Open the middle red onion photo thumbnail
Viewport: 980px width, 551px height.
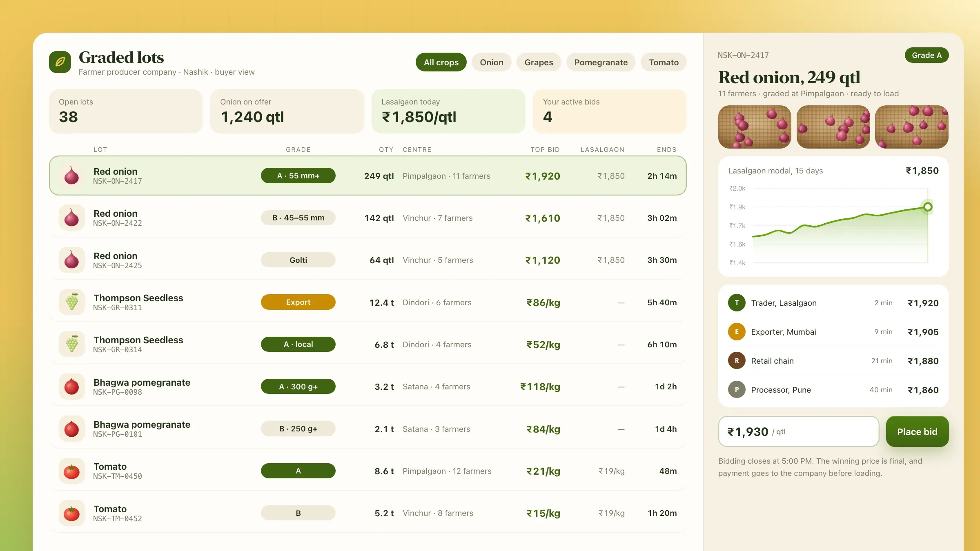833,127
